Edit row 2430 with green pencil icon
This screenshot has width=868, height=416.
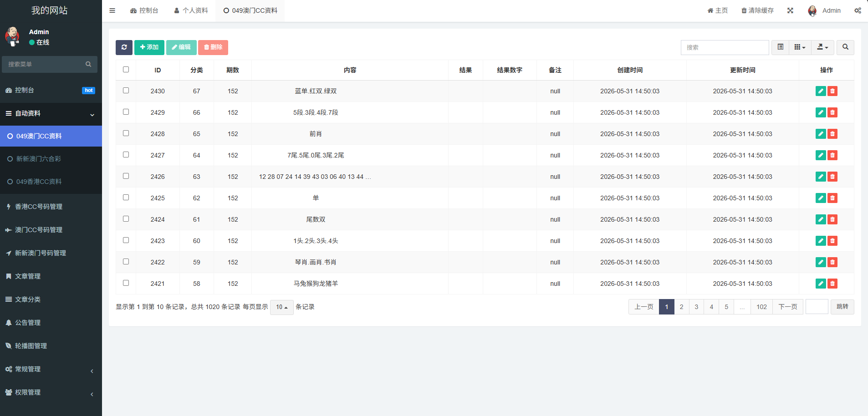point(821,91)
